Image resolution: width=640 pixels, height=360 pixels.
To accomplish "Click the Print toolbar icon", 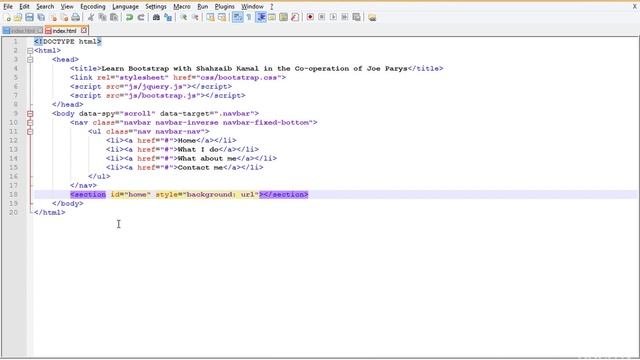I will pos(76,17).
